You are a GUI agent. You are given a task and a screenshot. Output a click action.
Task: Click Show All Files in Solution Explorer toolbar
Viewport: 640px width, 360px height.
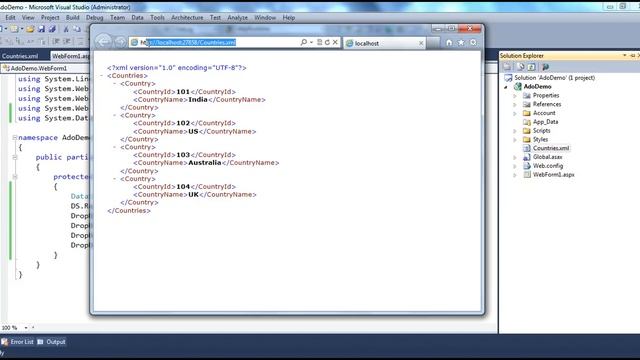[x=520, y=67]
